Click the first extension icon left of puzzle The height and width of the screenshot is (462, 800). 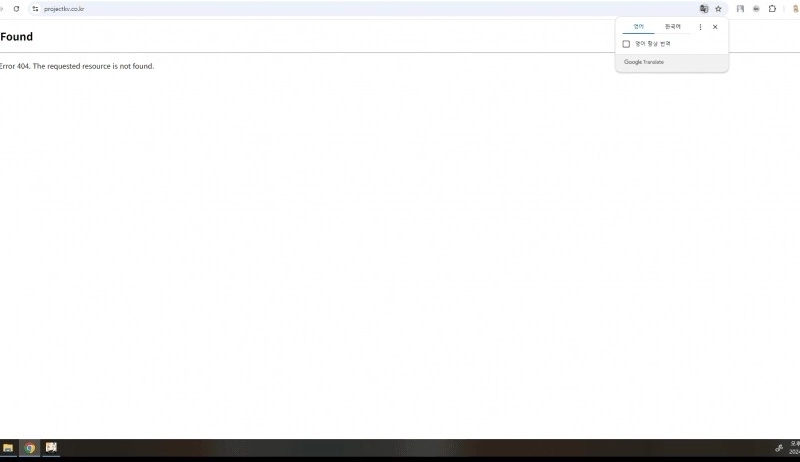[740, 8]
